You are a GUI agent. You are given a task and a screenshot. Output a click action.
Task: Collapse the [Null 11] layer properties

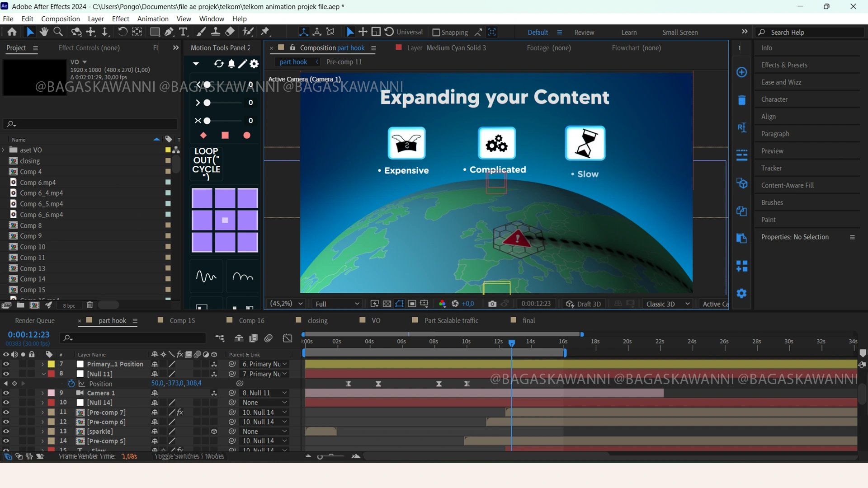43,374
